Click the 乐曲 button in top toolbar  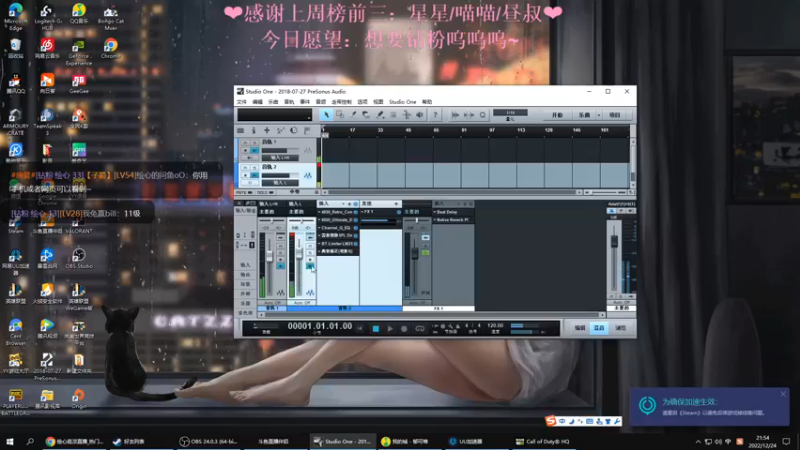click(x=584, y=115)
